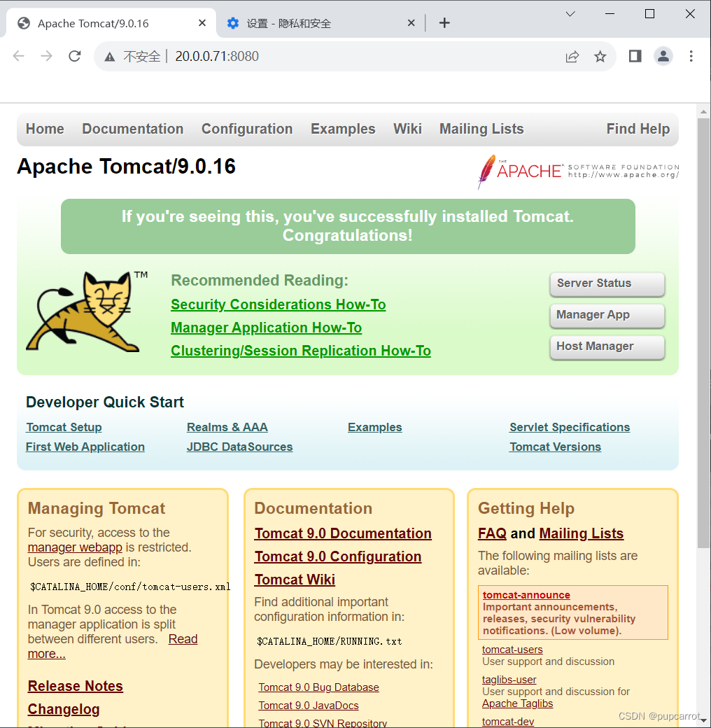The image size is (711, 728).
Task: Open the user profile avatar icon
Action: [663, 56]
